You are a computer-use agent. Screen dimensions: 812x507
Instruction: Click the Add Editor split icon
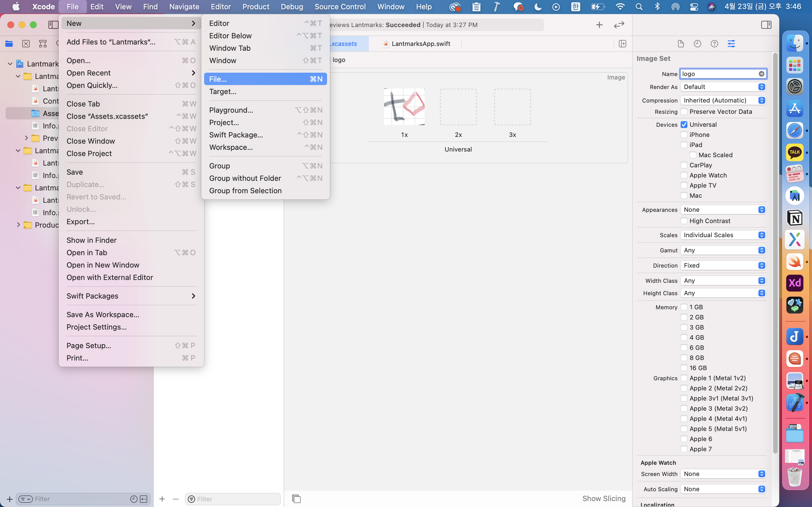(x=623, y=44)
